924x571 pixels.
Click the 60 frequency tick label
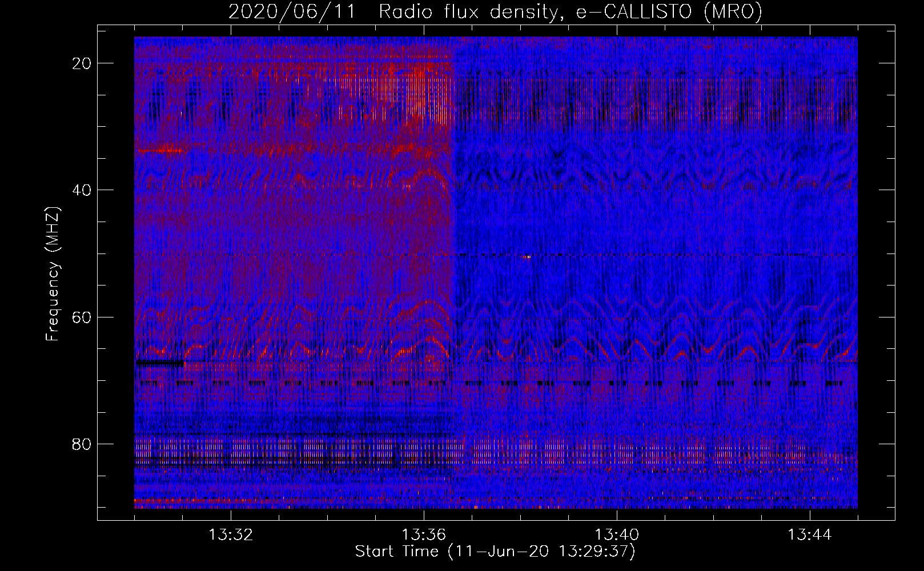pos(82,317)
